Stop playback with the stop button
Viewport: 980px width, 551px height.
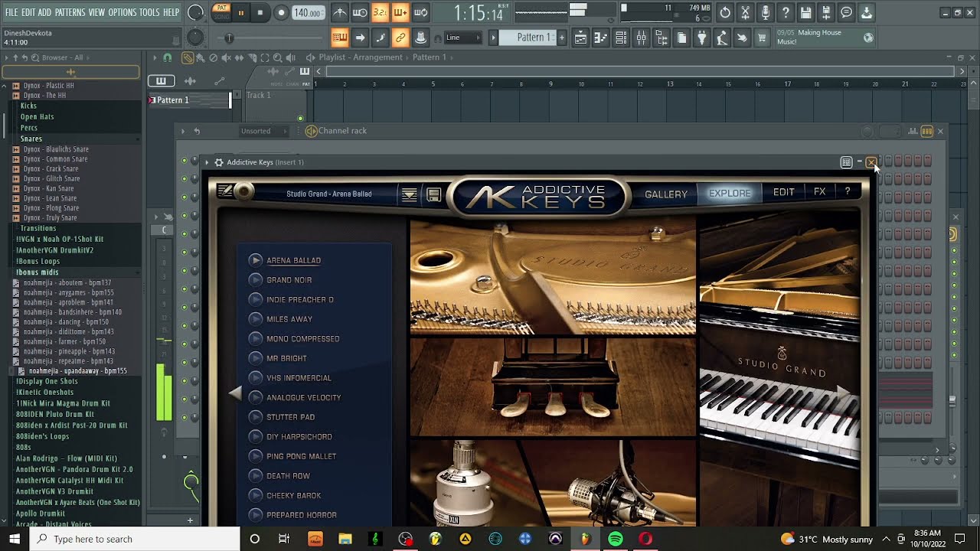260,13
